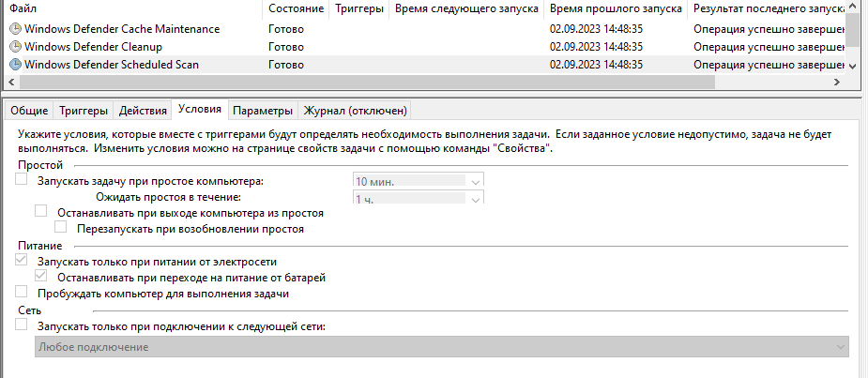Enable run only when connected to network
The height and width of the screenshot is (378, 868).
click(21, 325)
